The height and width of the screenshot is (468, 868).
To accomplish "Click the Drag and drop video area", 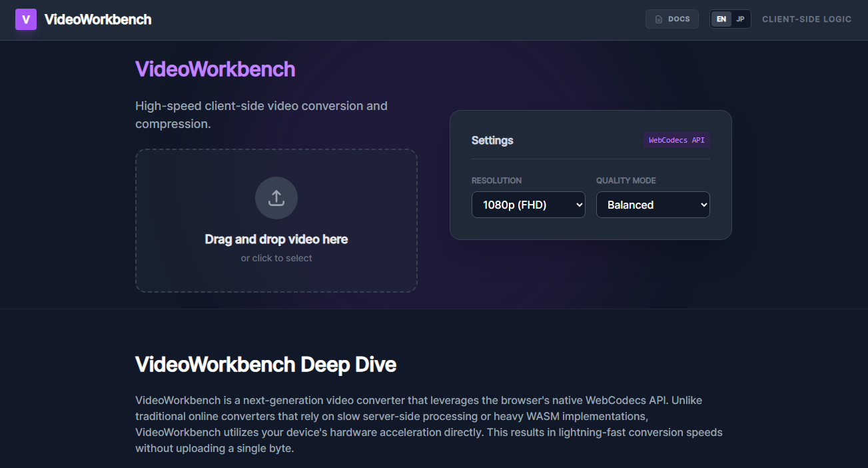I will [x=276, y=221].
